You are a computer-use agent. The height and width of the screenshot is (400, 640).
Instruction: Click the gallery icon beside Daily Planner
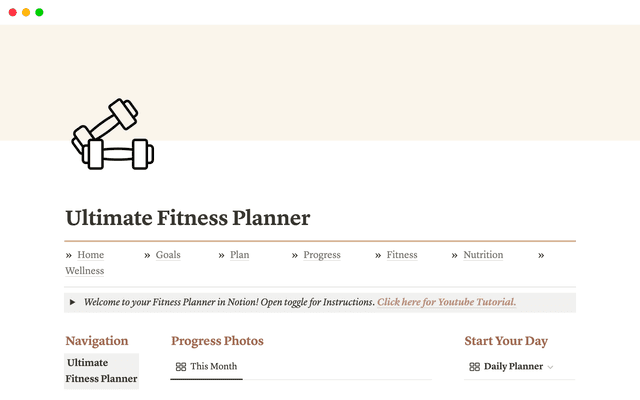(474, 367)
